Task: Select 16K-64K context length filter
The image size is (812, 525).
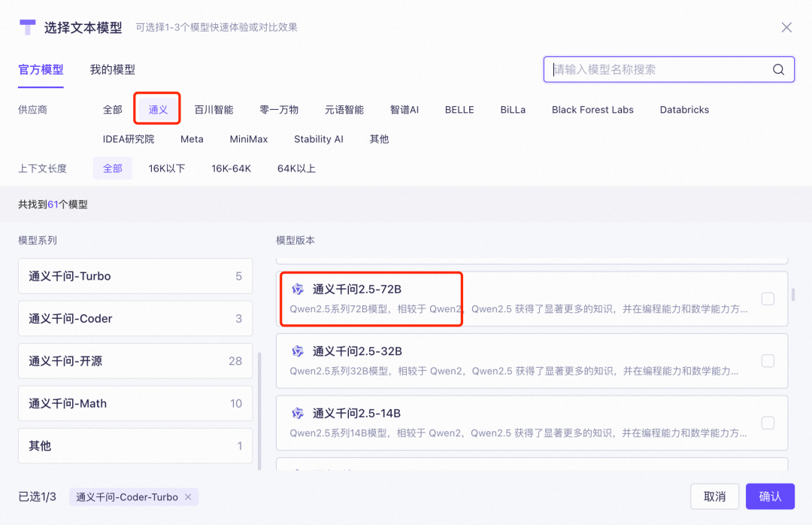Action: pos(231,168)
